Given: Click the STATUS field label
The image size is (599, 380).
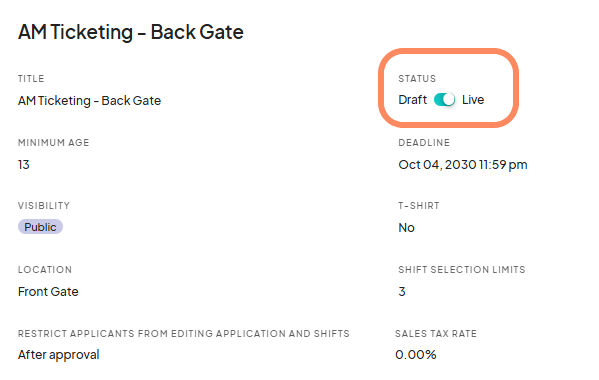Looking at the screenshot, I should coord(417,79).
